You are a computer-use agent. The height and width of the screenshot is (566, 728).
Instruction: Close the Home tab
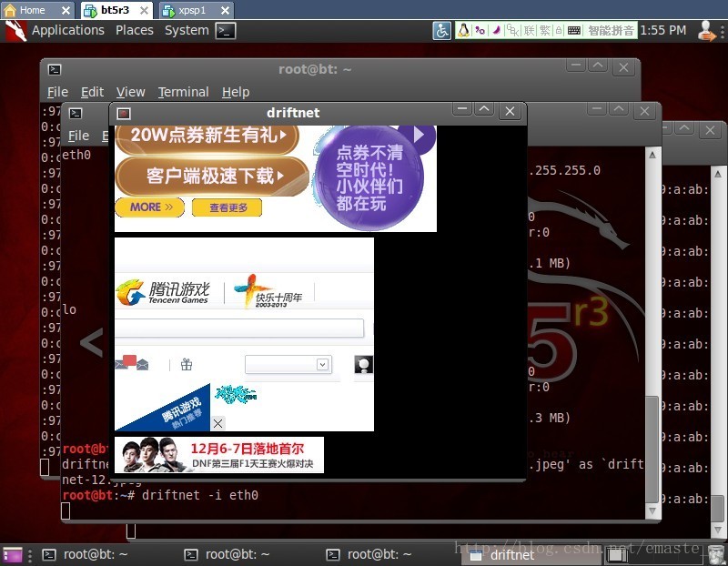(66, 10)
